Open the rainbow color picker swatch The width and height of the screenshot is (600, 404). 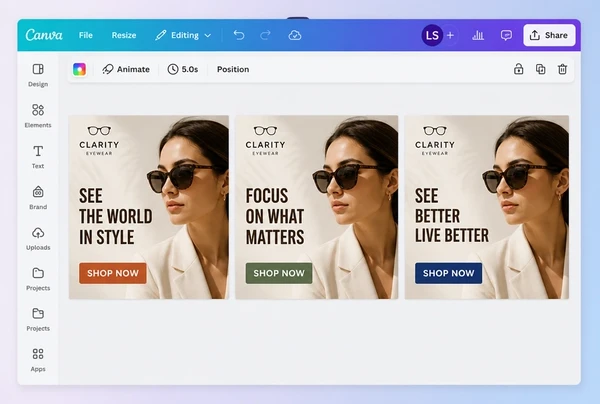coord(80,69)
